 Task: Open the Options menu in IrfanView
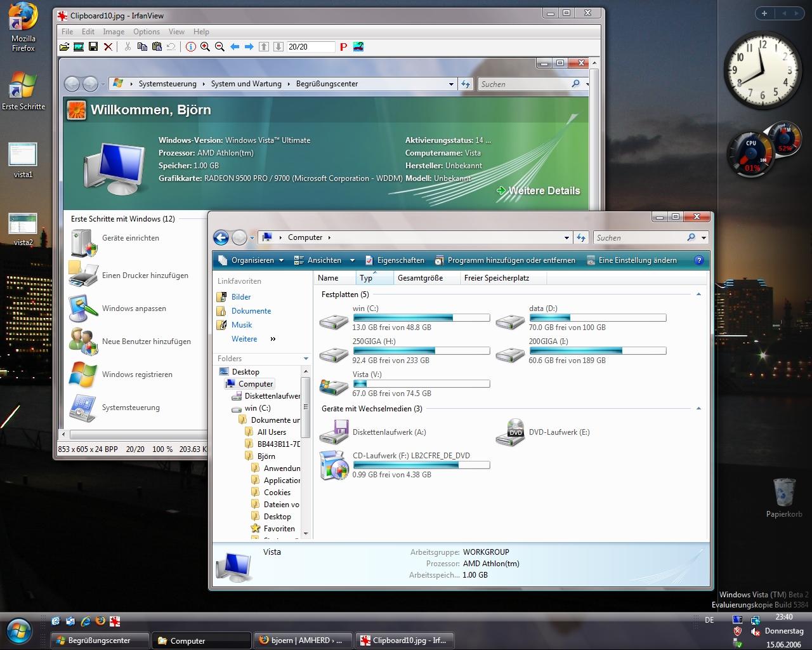147,32
